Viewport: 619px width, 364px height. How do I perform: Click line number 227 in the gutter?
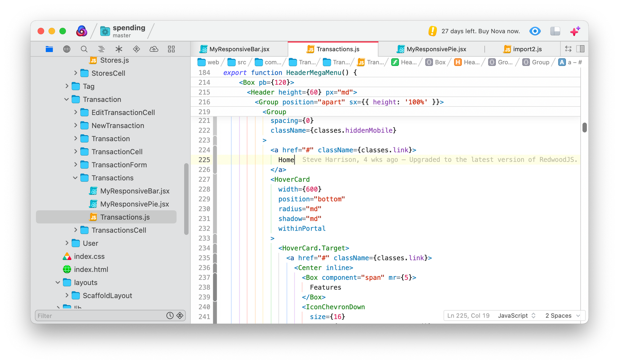point(204,179)
